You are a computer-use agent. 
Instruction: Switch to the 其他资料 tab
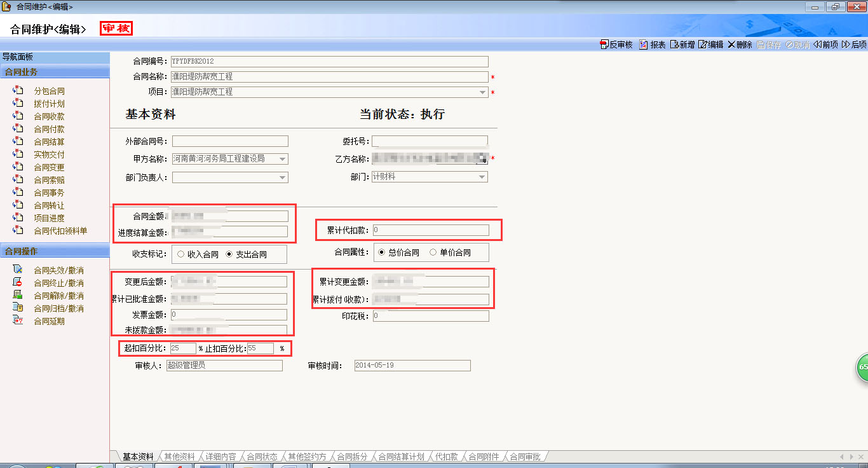click(179, 457)
